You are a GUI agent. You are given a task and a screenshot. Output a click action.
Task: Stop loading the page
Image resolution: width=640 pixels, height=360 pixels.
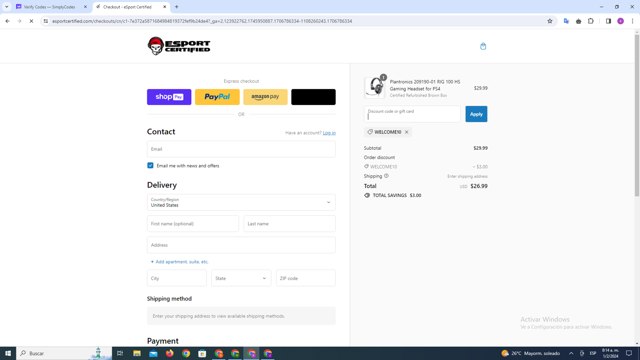[x=31, y=21]
